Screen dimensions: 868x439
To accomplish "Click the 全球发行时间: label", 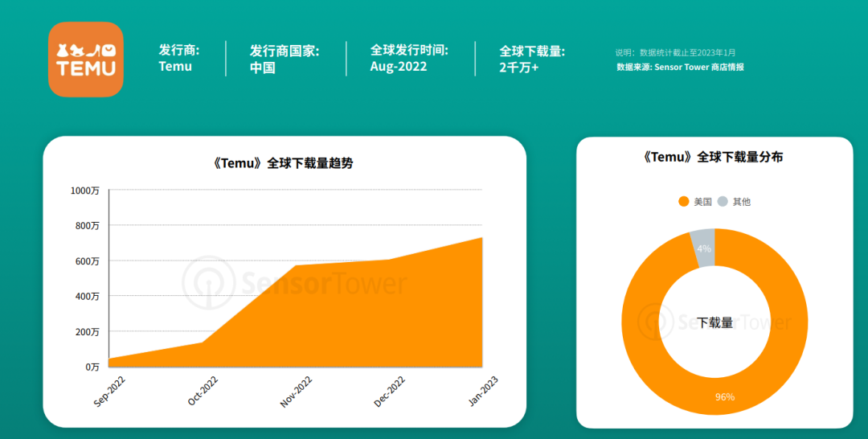I will pos(409,50).
